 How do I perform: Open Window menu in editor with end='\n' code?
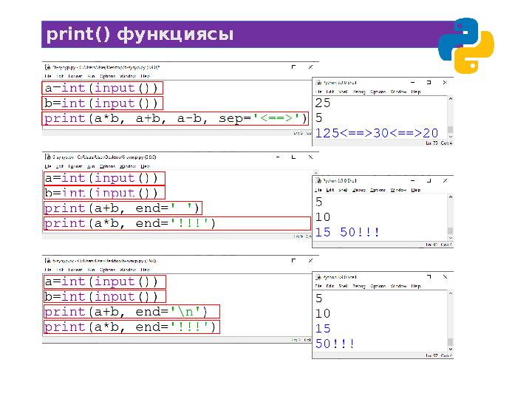[x=128, y=270]
